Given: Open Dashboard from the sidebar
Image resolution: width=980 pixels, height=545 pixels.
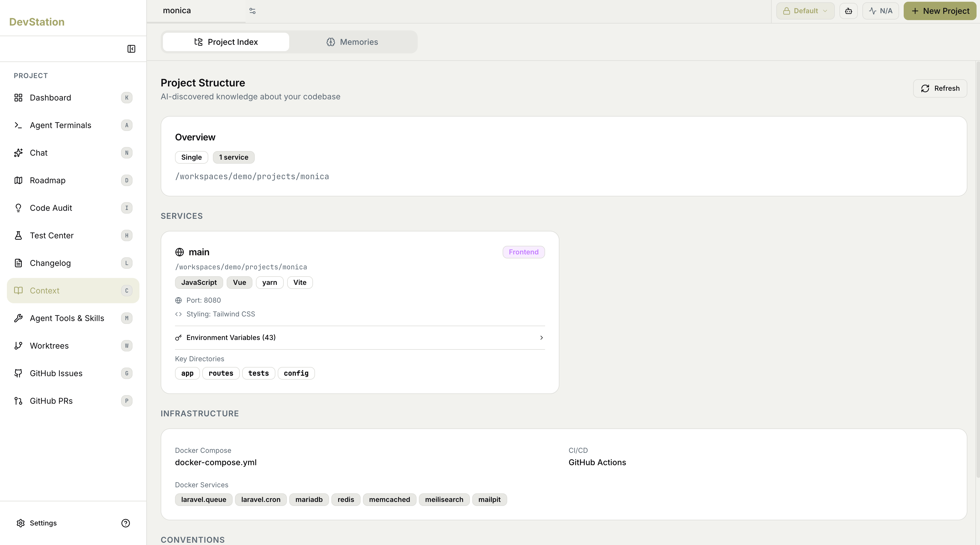Looking at the screenshot, I should tap(73, 98).
